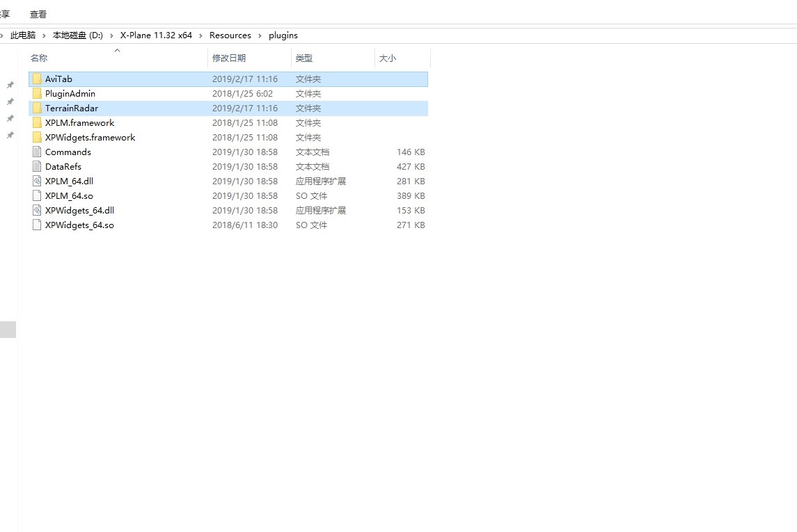Navigate to 此电脑 in address bar
The height and width of the screenshot is (532, 797).
pos(23,35)
